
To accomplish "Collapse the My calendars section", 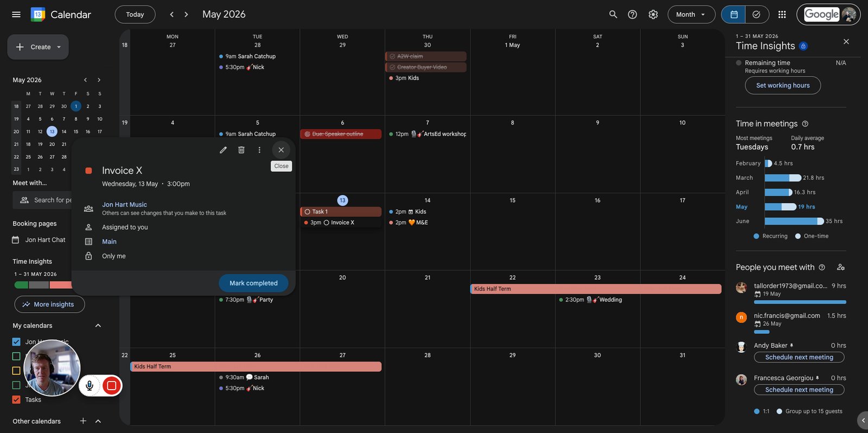I will (x=98, y=326).
